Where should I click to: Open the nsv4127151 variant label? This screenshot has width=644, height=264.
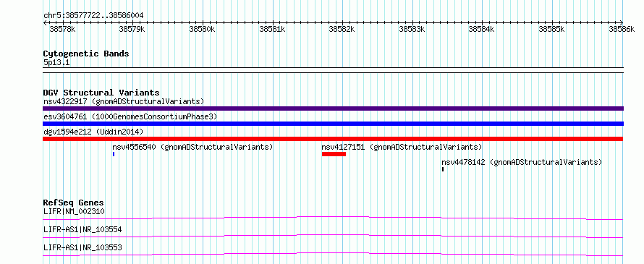pyautogui.click(x=402, y=147)
